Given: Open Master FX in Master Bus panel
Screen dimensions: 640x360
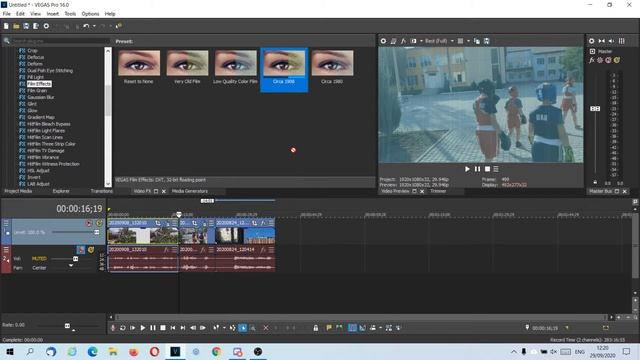Looking at the screenshot, I should tap(591, 60).
